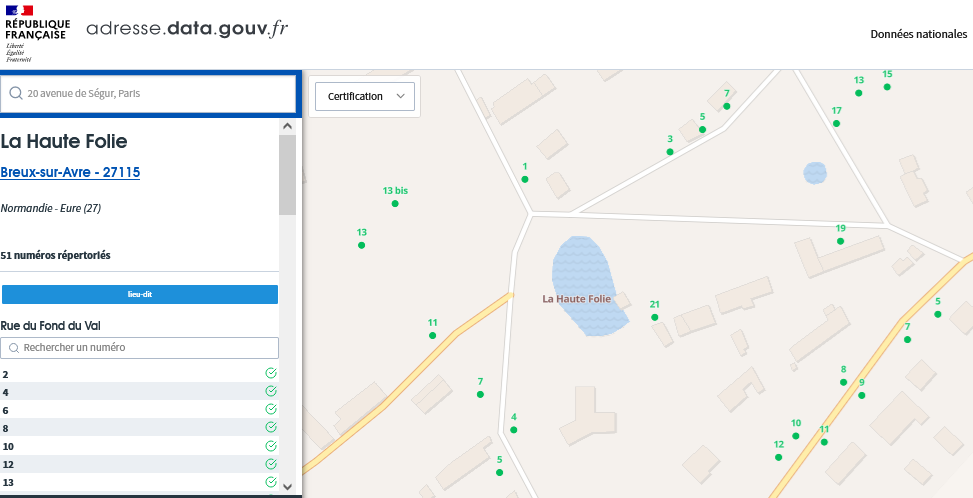Focus the 'Rechercher un numéro' field

pyautogui.click(x=140, y=348)
